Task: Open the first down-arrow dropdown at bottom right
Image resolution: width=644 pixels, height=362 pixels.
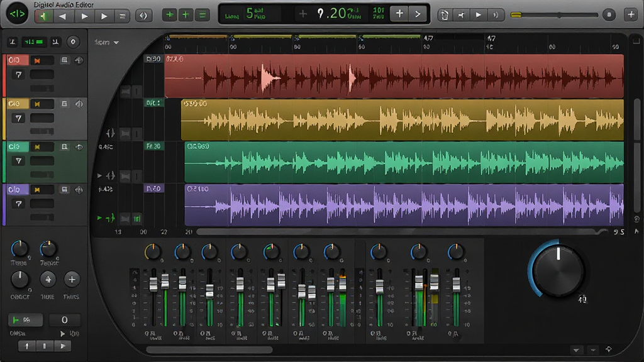Action: click(576, 350)
